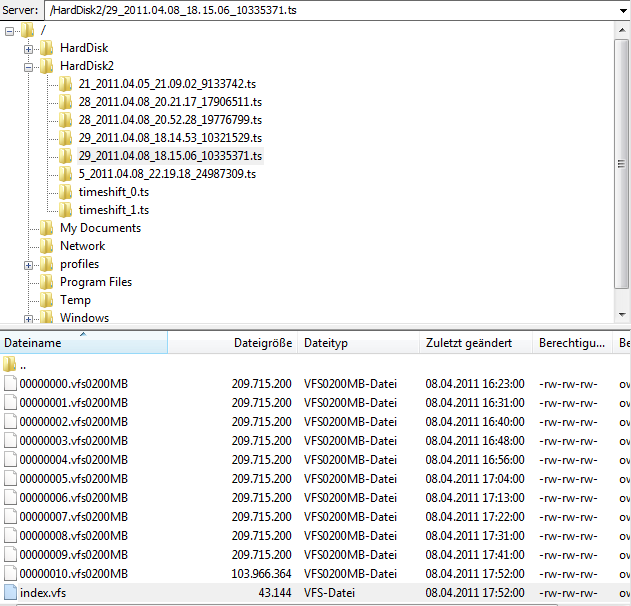Viewport: 631px width, 606px height.
Task: Open the Server path dropdown arrow
Action: 623,10
